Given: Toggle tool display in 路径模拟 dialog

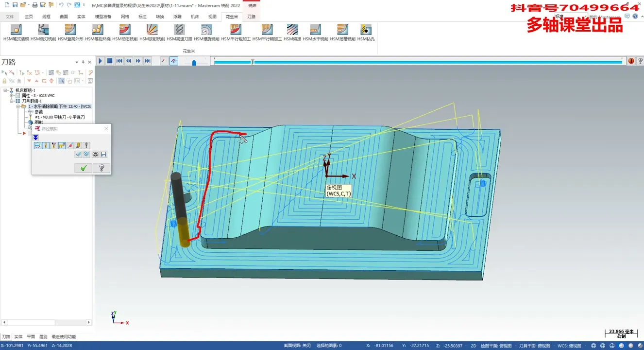Looking at the screenshot, I should click(46, 145).
